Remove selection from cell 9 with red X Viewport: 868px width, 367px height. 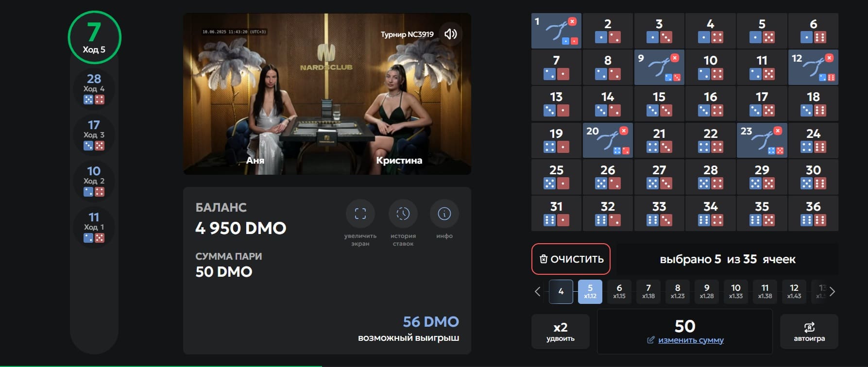click(x=675, y=58)
